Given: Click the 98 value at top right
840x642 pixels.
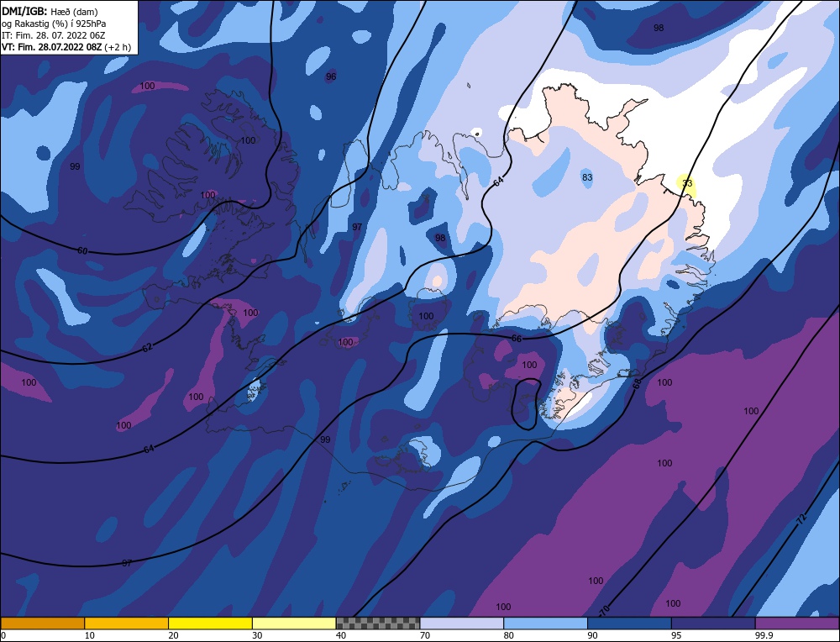Looking at the screenshot, I should click(x=659, y=28).
